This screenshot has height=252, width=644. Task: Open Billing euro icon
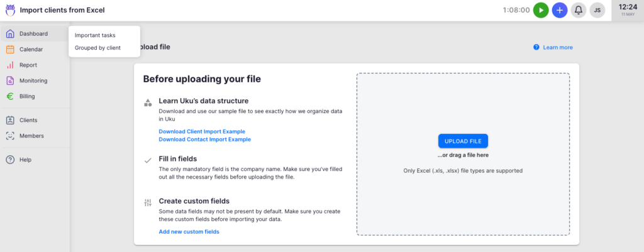point(10,96)
